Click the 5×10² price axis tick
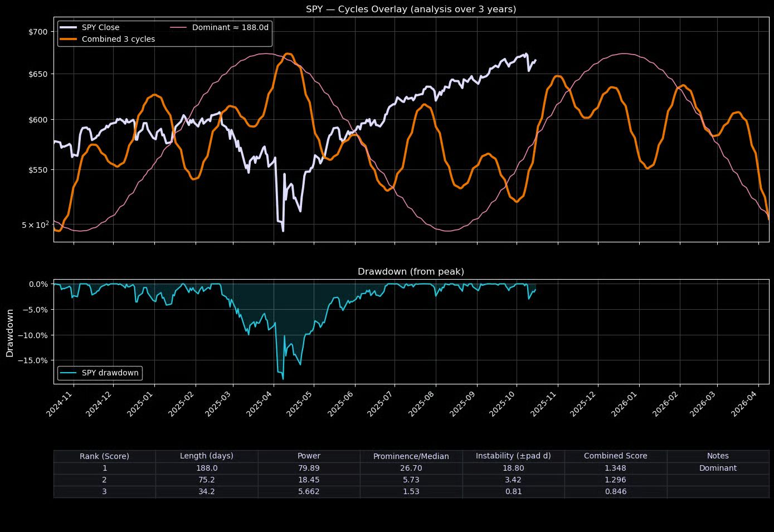The image size is (774, 532). (36, 224)
